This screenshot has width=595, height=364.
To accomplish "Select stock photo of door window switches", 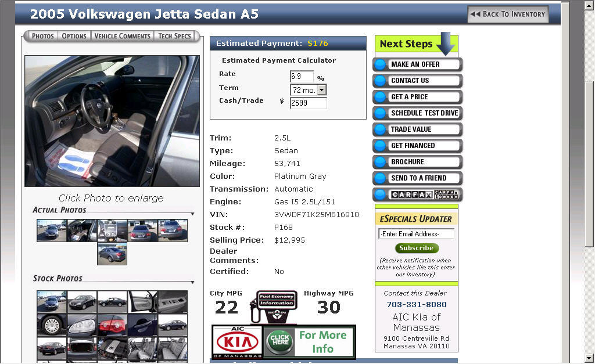I will [x=173, y=302].
